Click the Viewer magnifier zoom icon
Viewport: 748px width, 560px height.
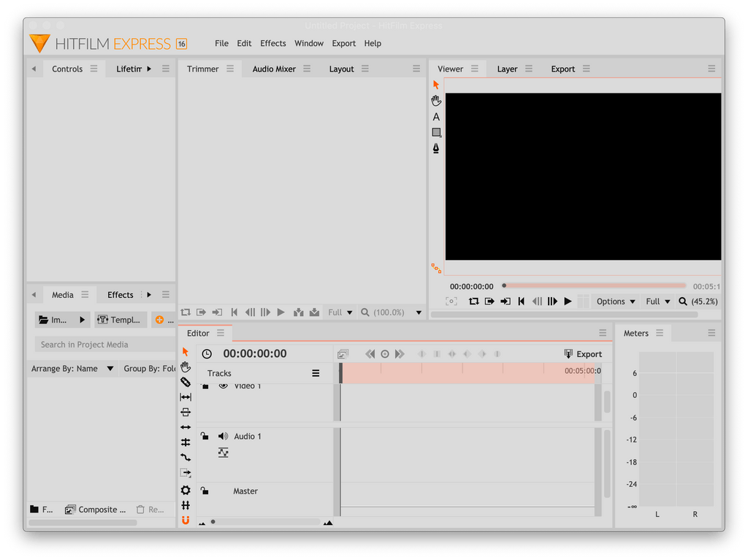[x=683, y=302]
